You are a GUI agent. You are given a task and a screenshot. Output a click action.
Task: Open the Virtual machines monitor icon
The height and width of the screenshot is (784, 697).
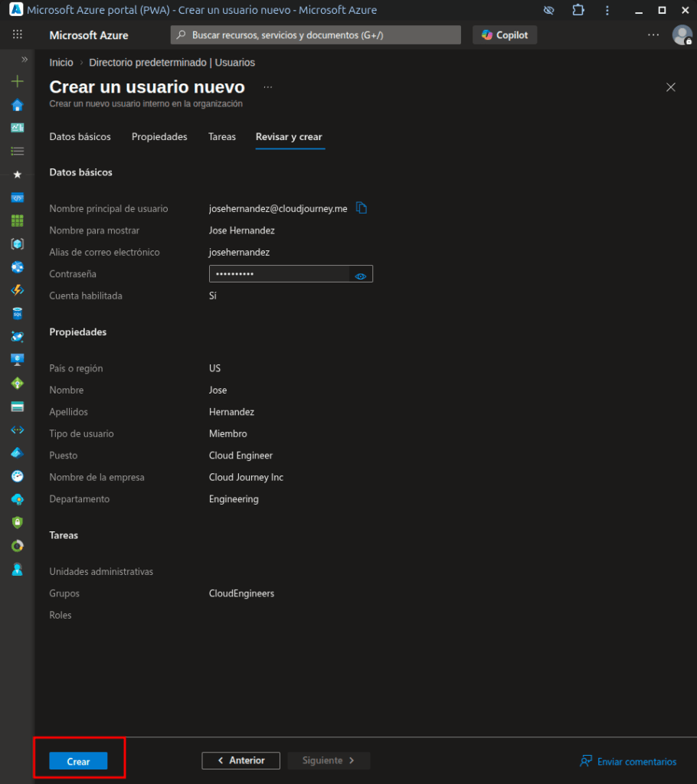[x=17, y=359]
